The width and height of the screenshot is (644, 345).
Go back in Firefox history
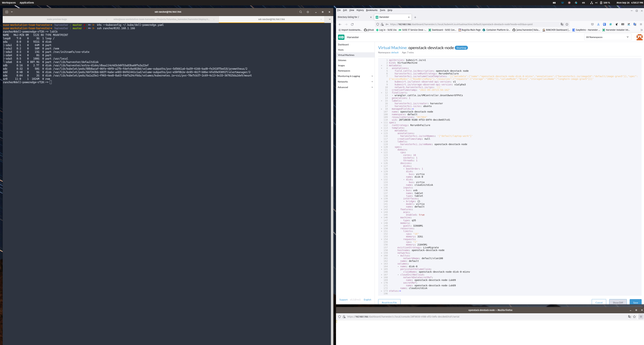(x=340, y=24)
